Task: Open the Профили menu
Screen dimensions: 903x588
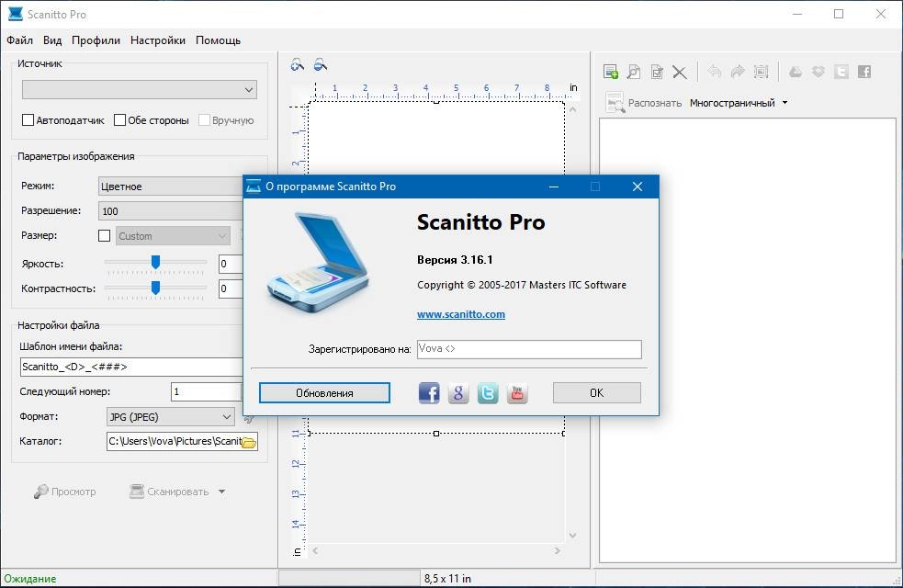Action: coord(96,40)
